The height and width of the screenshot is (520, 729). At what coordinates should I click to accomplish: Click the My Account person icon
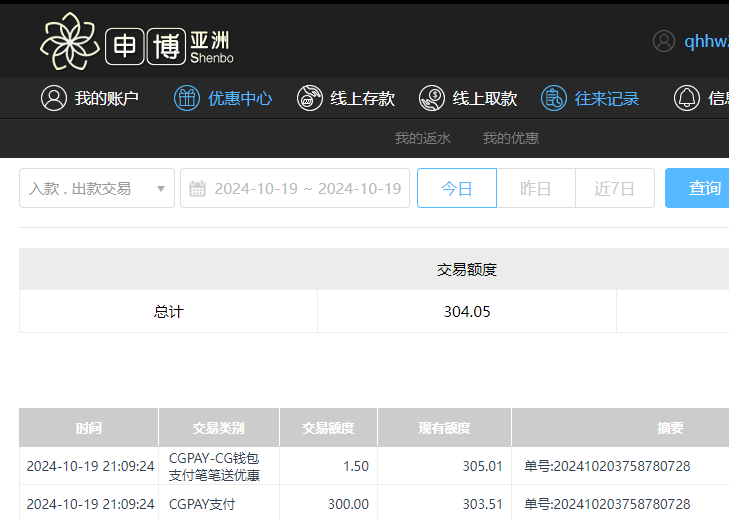tap(53, 98)
